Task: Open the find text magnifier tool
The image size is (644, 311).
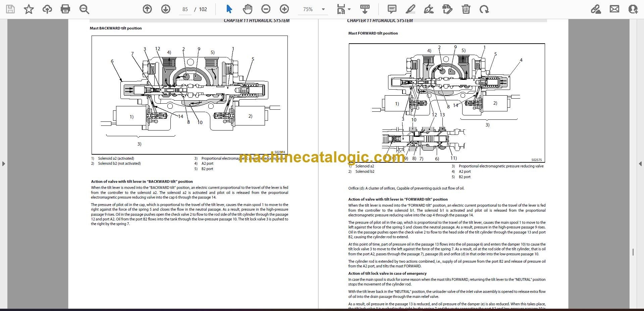Action: click(x=84, y=9)
